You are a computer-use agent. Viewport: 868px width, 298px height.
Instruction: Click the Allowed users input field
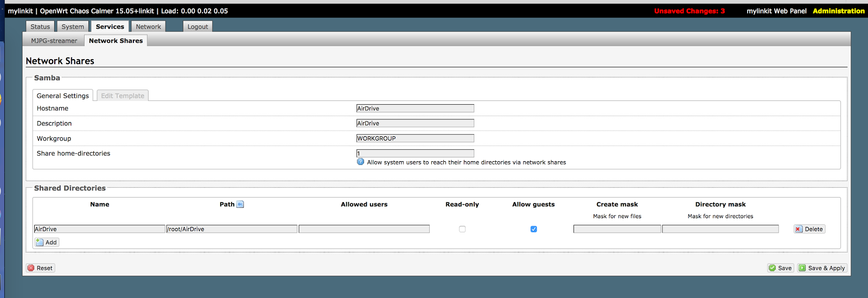364,229
